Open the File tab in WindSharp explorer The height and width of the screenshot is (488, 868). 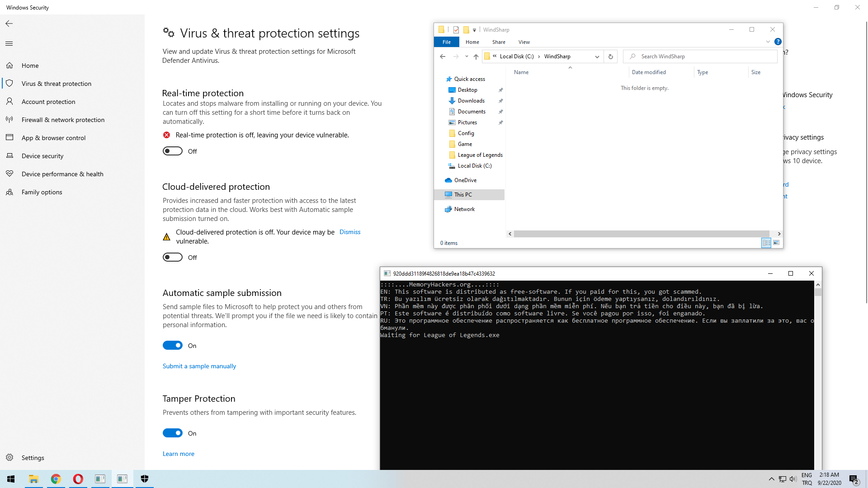click(x=447, y=42)
